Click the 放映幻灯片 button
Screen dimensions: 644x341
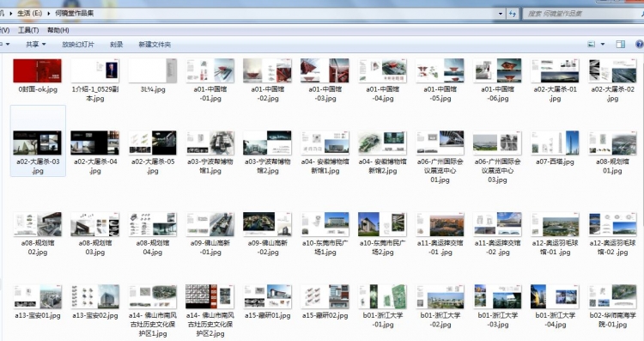[78, 45]
